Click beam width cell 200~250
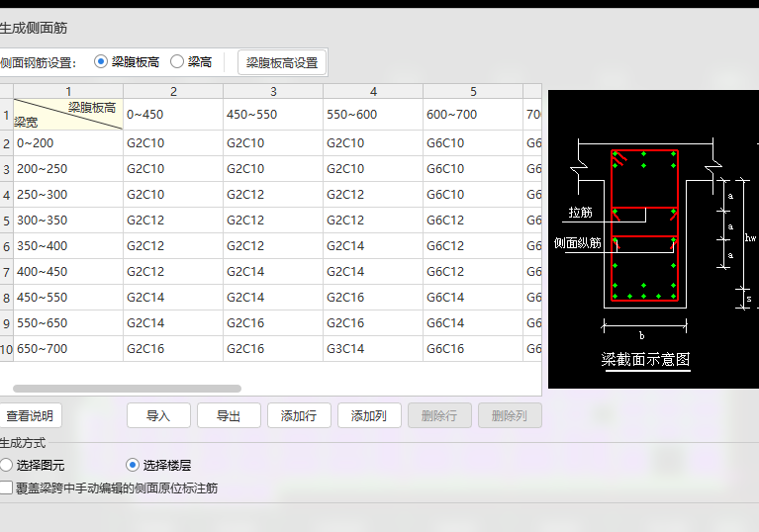Image resolution: width=759 pixels, height=532 pixels. [x=68, y=169]
